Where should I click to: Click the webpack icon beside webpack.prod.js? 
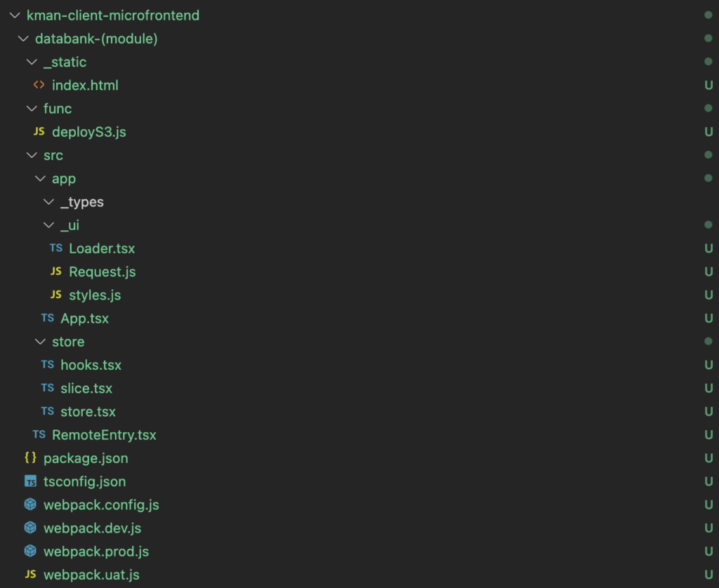point(30,551)
